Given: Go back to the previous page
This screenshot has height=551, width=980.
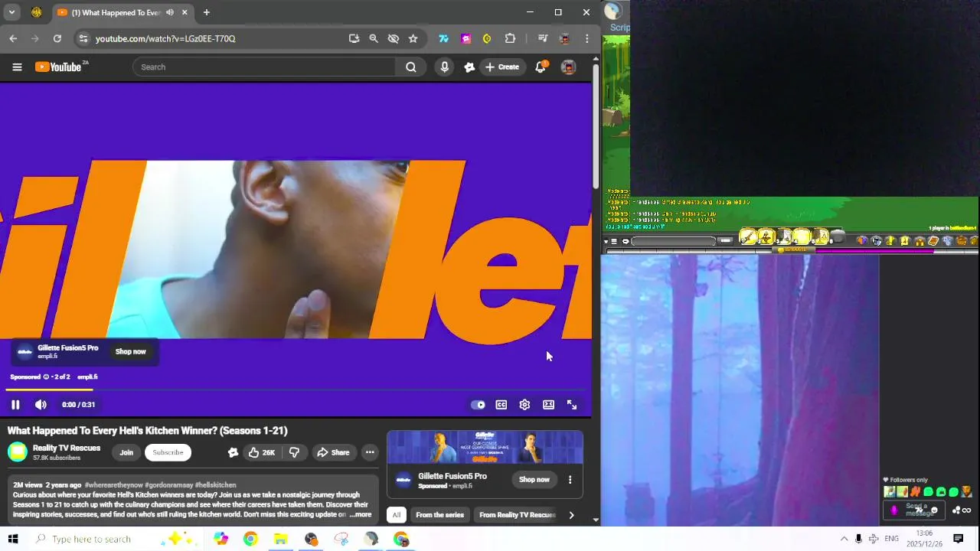Looking at the screenshot, I should pyautogui.click(x=13, y=38).
